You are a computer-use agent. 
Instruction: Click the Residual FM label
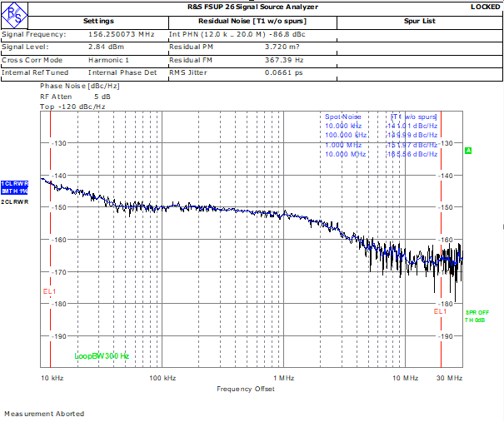coord(191,60)
